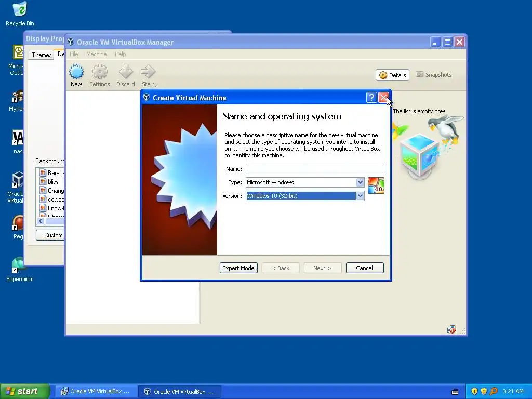Click the first security shield tray icon

[474, 391]
